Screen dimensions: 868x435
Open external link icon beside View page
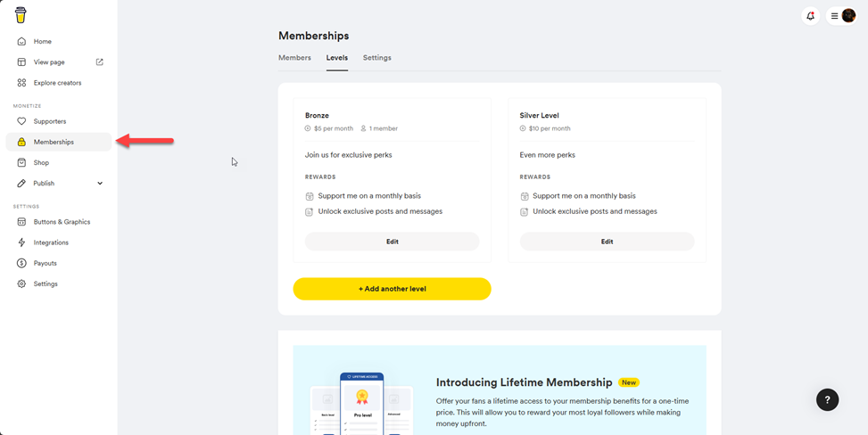click(x=100, y=62)
